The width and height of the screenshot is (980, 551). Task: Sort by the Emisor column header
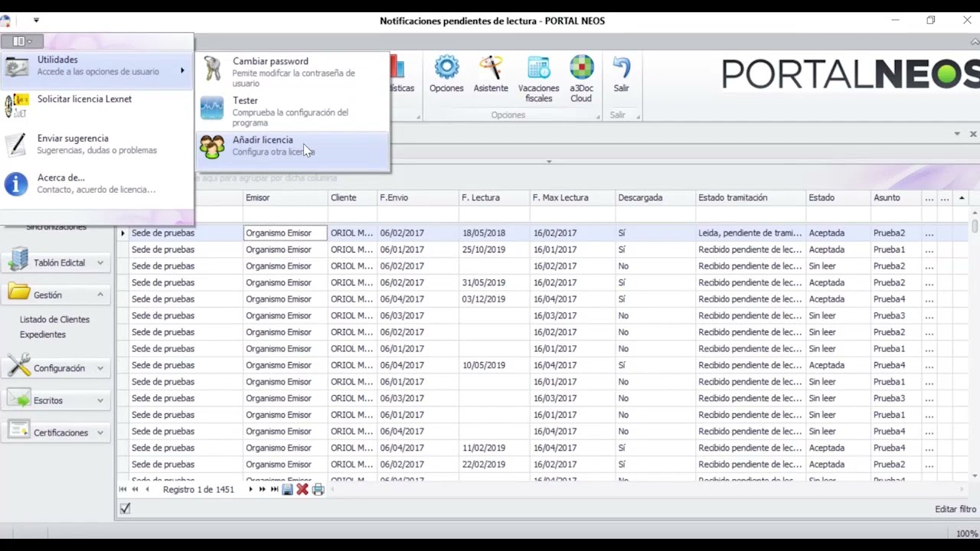pos(286,197)
